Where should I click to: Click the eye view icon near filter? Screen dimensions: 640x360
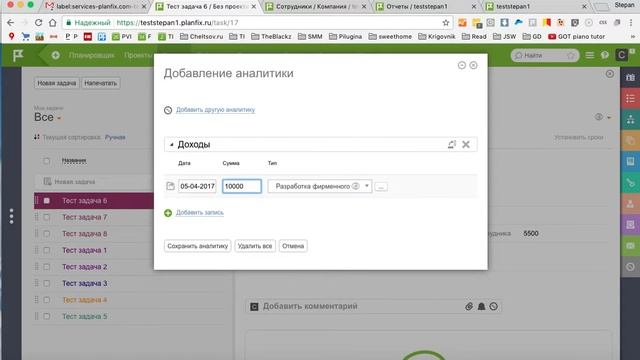tap(599, 117)
